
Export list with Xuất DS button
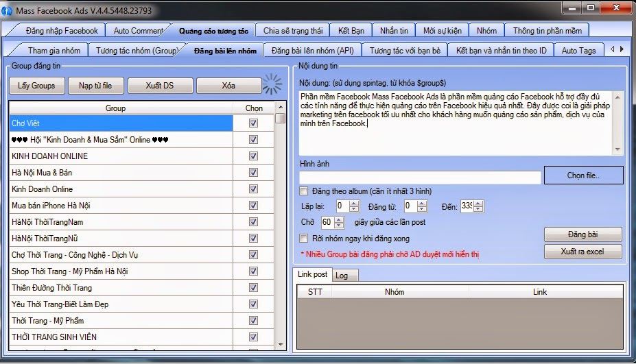160,86
